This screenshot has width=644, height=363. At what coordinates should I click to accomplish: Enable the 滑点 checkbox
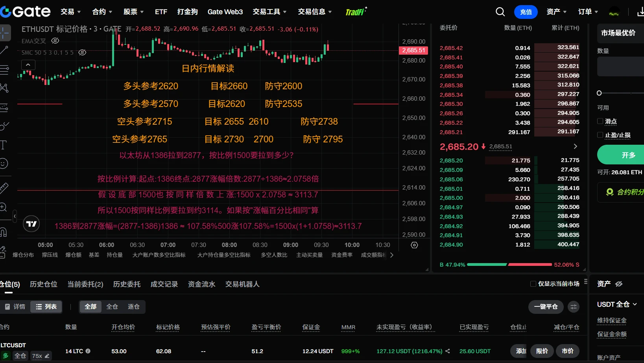pos(600,121)
